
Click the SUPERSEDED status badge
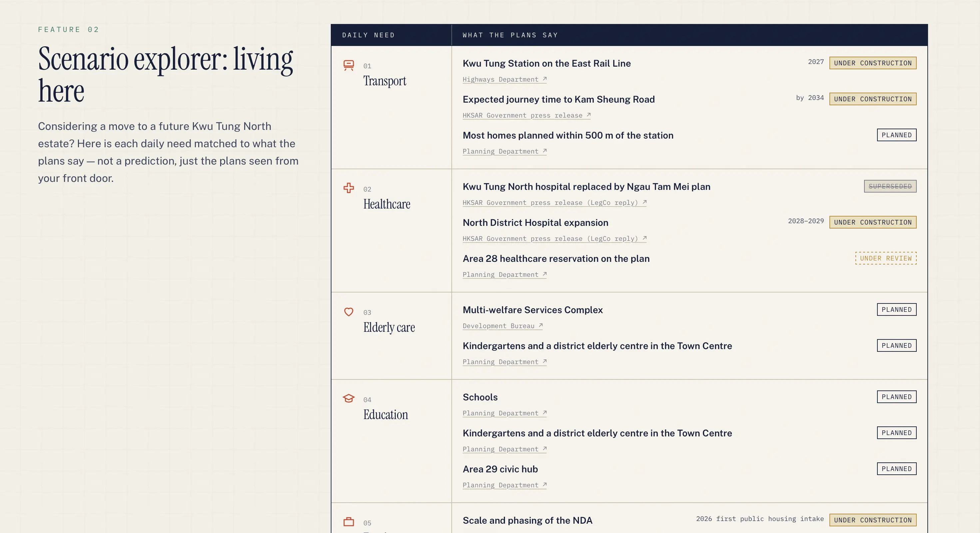[890, 187]
